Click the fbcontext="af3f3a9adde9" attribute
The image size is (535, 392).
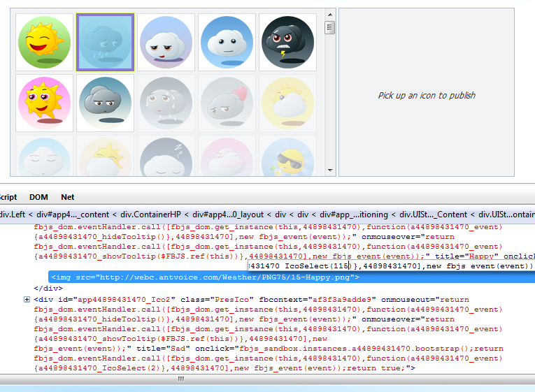tap(318, 300)
